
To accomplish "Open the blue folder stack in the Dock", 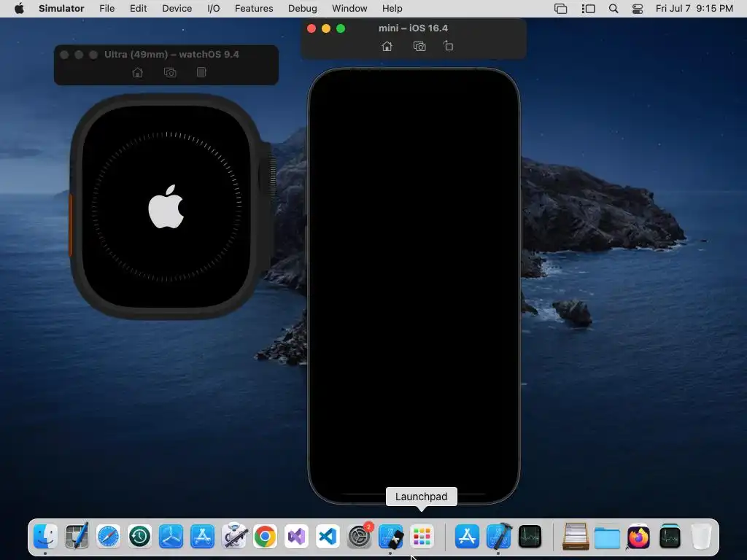I will [x=607, y=537].
